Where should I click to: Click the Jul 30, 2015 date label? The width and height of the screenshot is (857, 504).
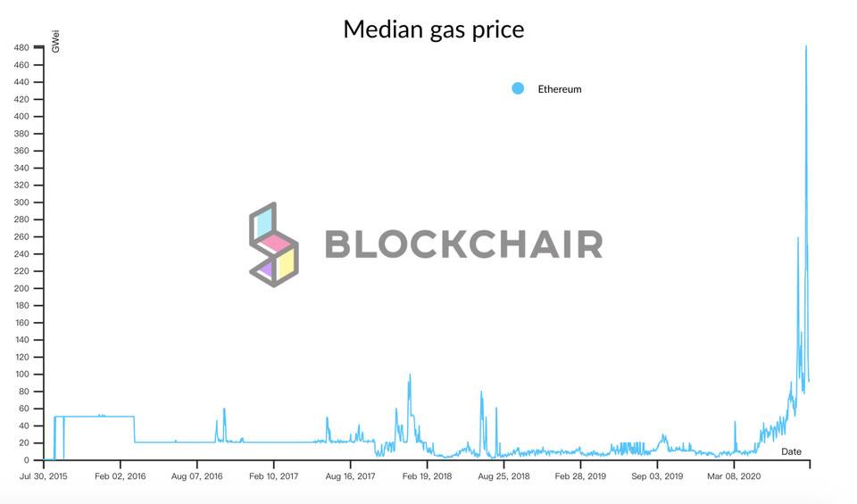(44, 476)
